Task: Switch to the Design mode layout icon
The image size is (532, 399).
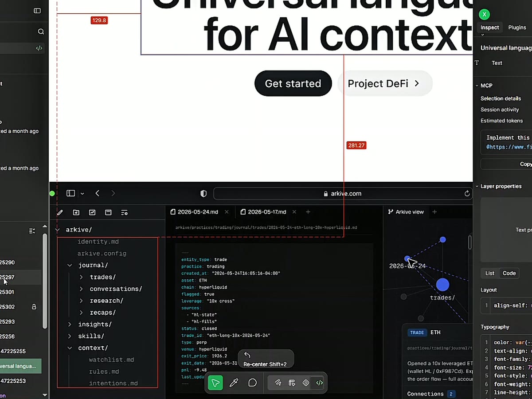Action: click(x=292, y=383)
